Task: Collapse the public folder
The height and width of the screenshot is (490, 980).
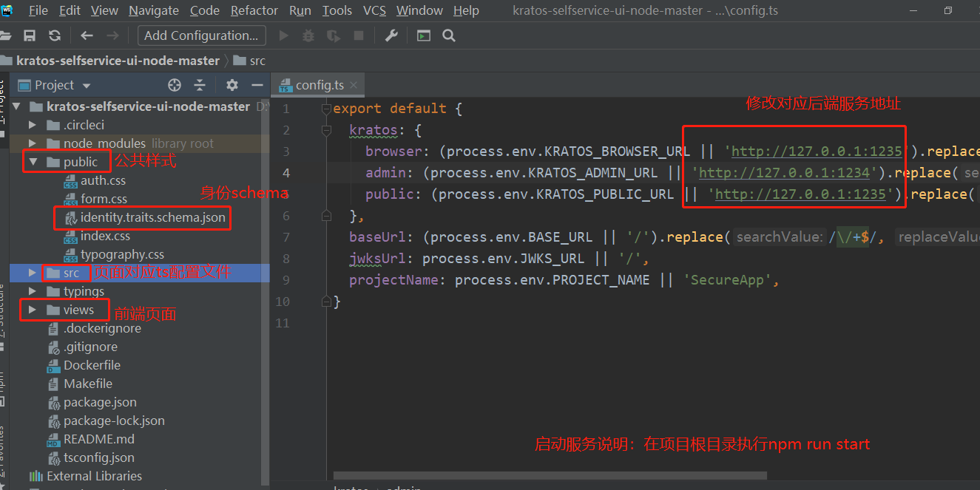Action: tap(33, 162)
